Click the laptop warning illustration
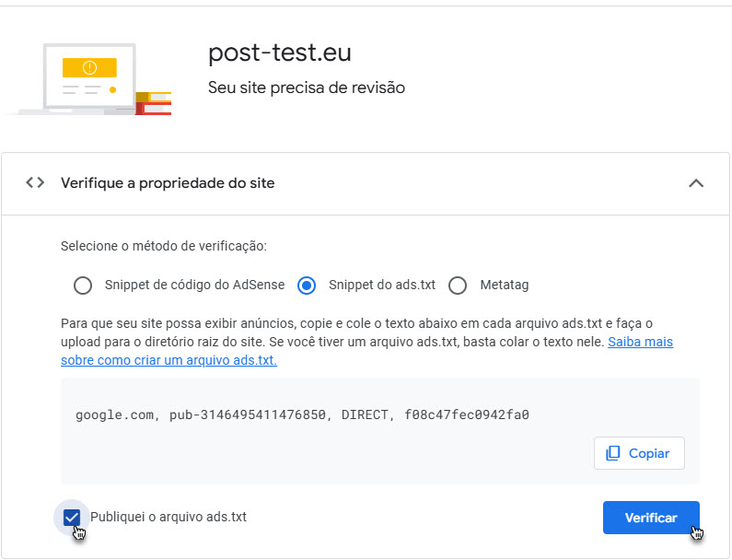Viewport: 732px width, 560px height. point(88,79)
